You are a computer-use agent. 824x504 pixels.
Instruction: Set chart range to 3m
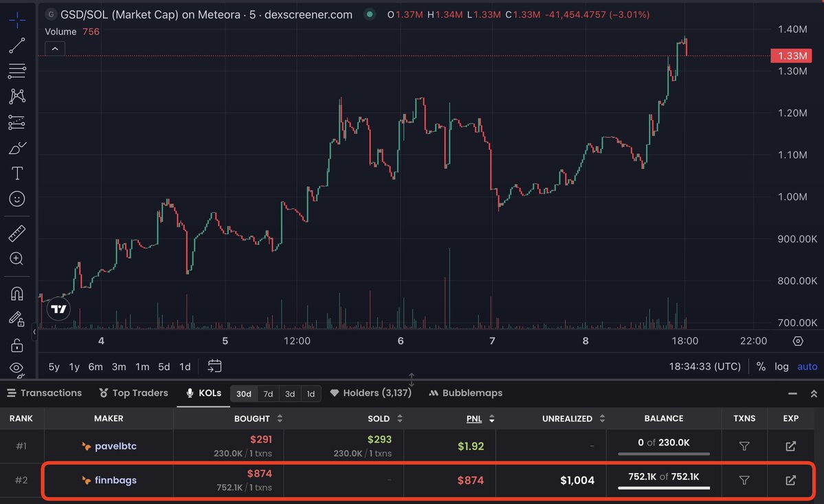click(119, 367)
